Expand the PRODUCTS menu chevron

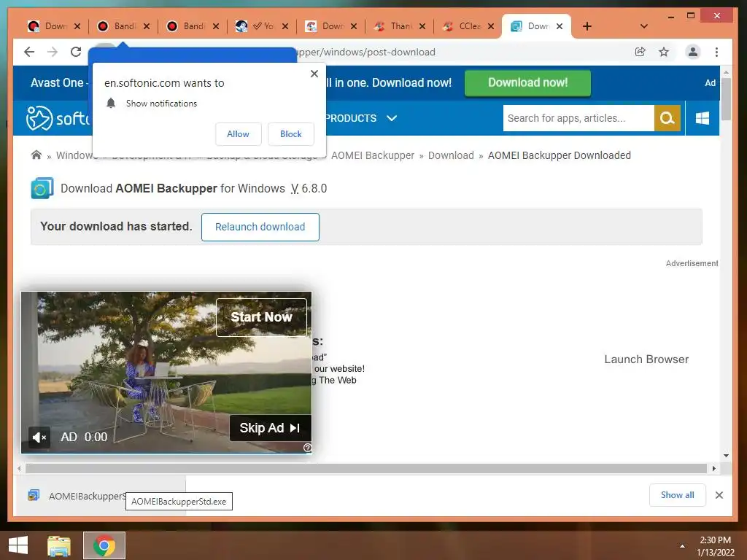[x=392, y=118]
